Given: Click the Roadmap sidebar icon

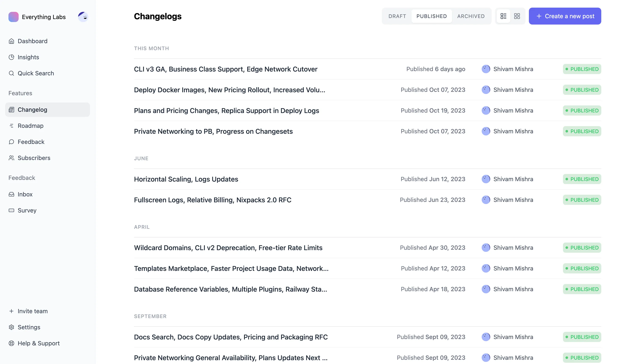Looking at the screenshot, I should [11, 126].
